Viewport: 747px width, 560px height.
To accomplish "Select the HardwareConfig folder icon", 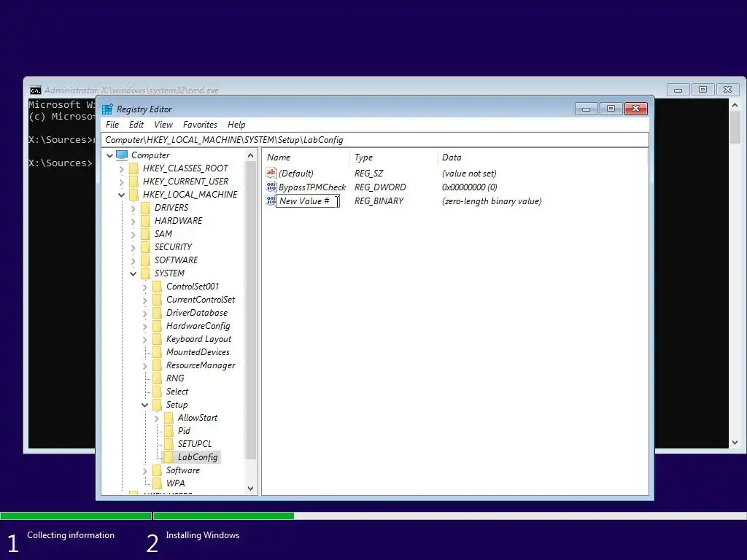I will click(158, 326).
